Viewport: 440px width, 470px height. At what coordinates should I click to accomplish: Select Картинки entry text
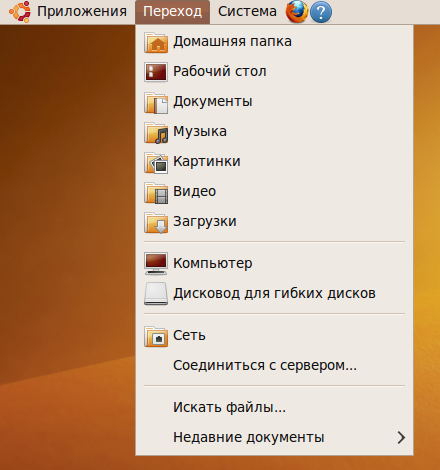coord(207,161)
